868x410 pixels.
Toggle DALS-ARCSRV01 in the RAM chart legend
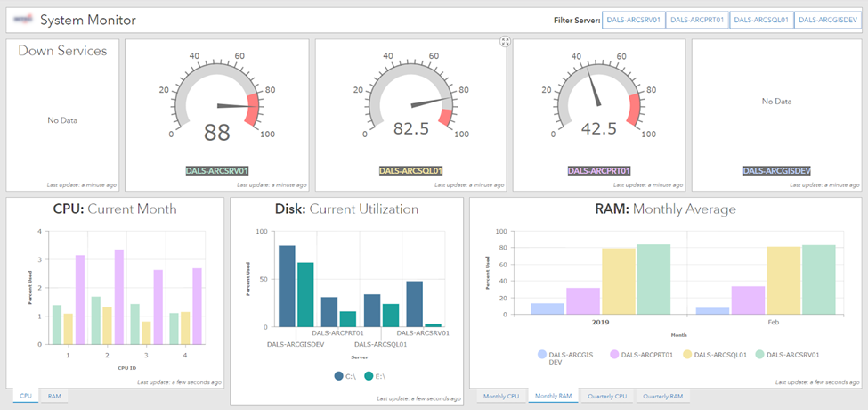click(787, 354)
